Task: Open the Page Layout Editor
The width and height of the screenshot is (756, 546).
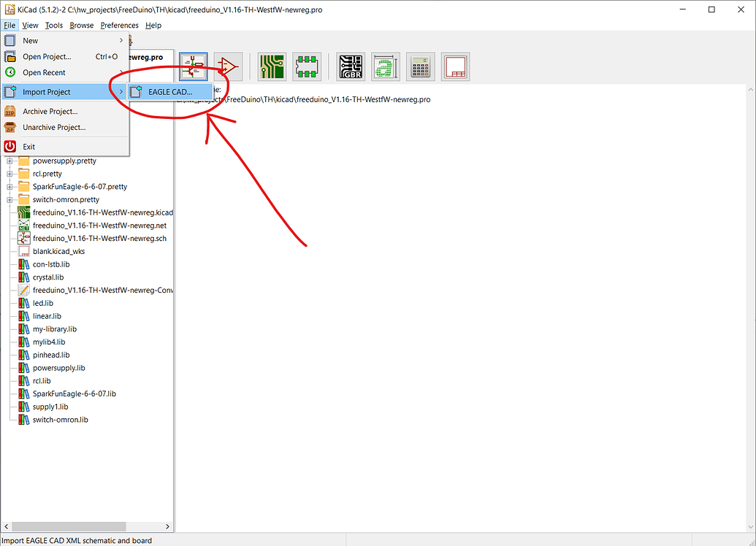Action: click(455, 66)
